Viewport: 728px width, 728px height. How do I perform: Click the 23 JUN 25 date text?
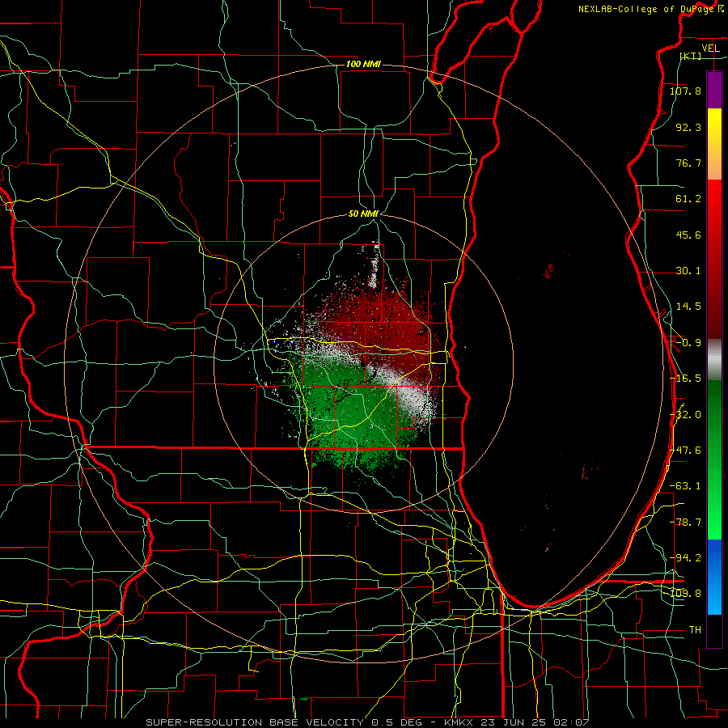point(512,722)
